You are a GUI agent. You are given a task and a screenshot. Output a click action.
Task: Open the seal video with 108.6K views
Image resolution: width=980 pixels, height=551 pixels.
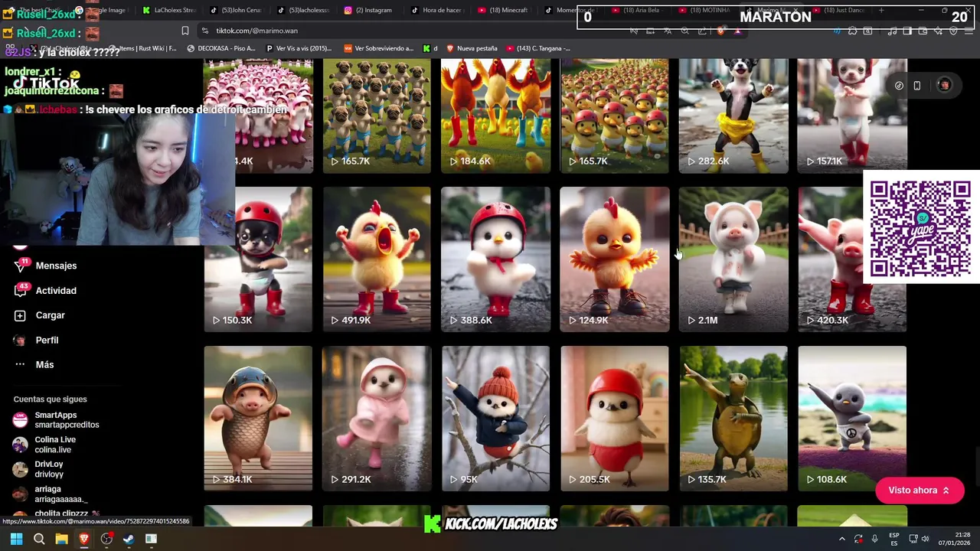(852, 419)
